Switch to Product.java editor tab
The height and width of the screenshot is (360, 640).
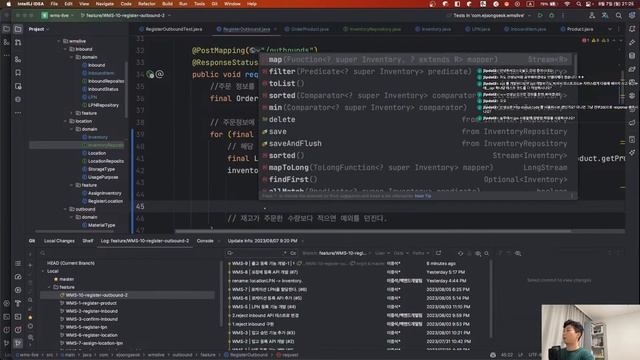pyautogui.click(x=576, y=29)
